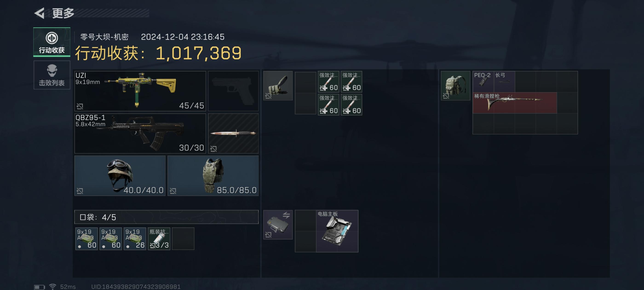Click the empty pistol slot
Viewport: 644px width, 290px height.
pyautogui.click(x=233, y=91)
